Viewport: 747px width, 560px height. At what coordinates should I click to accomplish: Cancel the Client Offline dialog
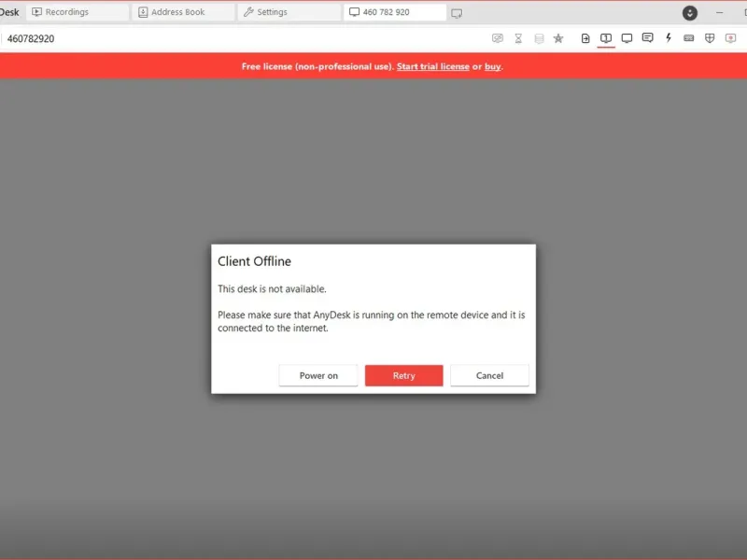489,375
